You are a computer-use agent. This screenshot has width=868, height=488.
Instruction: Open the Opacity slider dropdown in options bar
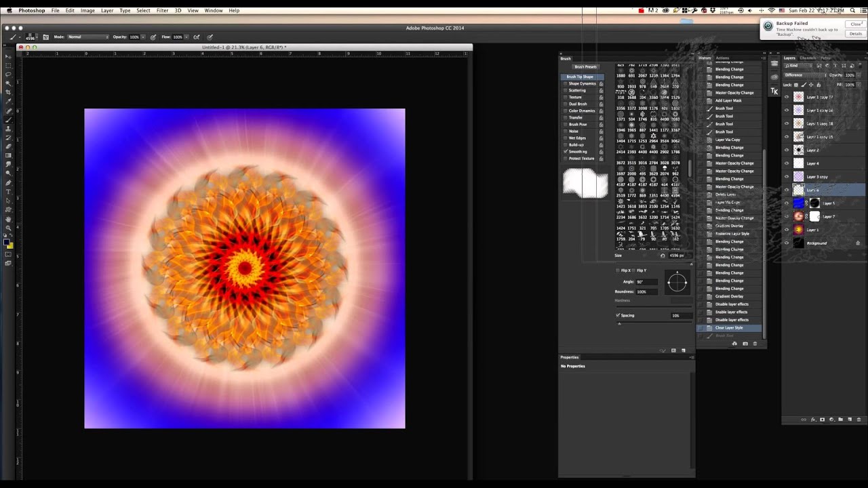[x=143, y=37]
